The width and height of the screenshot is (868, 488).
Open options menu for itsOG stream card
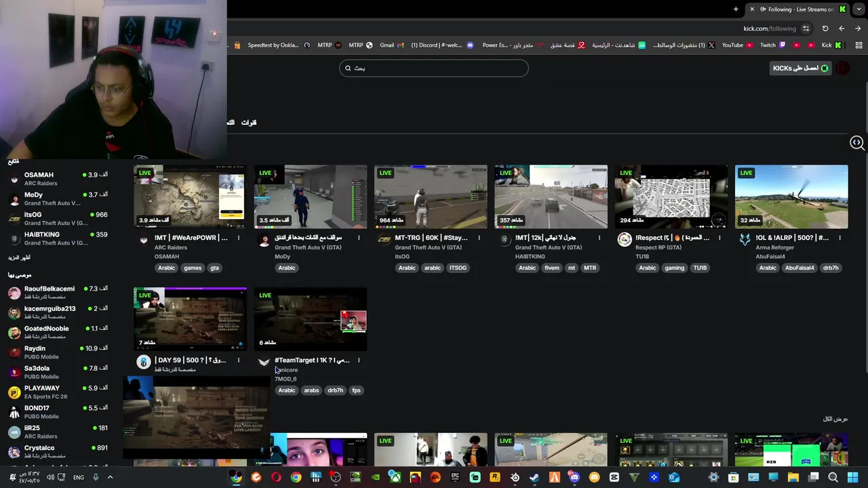(479, 238)
